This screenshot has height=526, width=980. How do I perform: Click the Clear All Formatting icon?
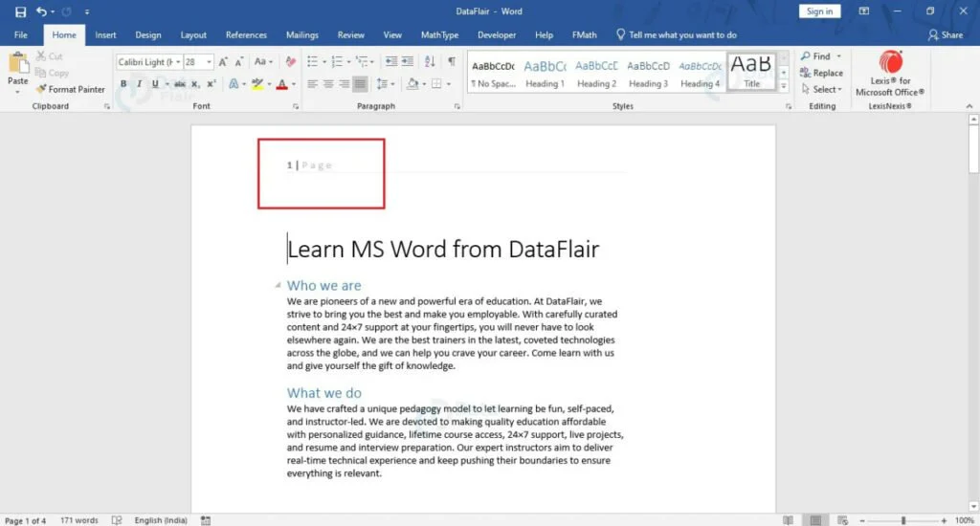tap(291, 61)
